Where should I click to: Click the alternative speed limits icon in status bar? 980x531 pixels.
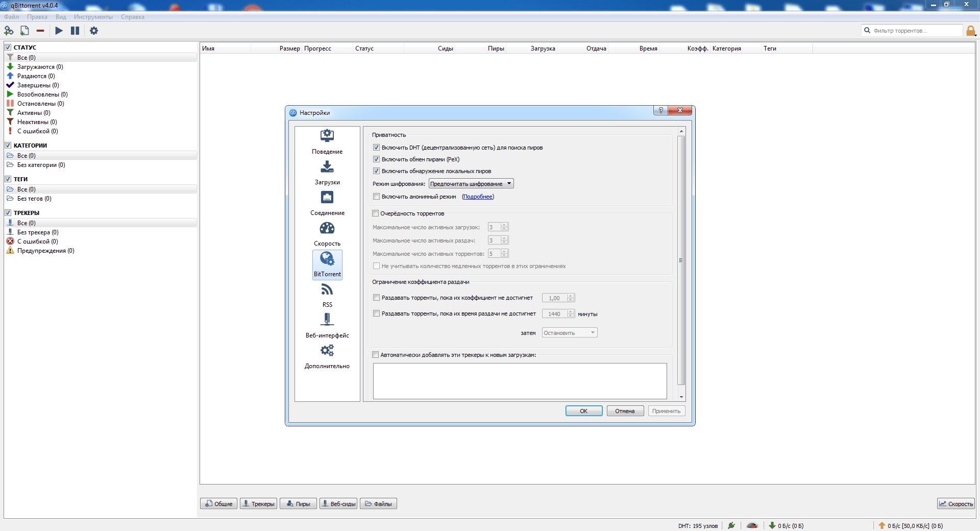pos(752,525)
